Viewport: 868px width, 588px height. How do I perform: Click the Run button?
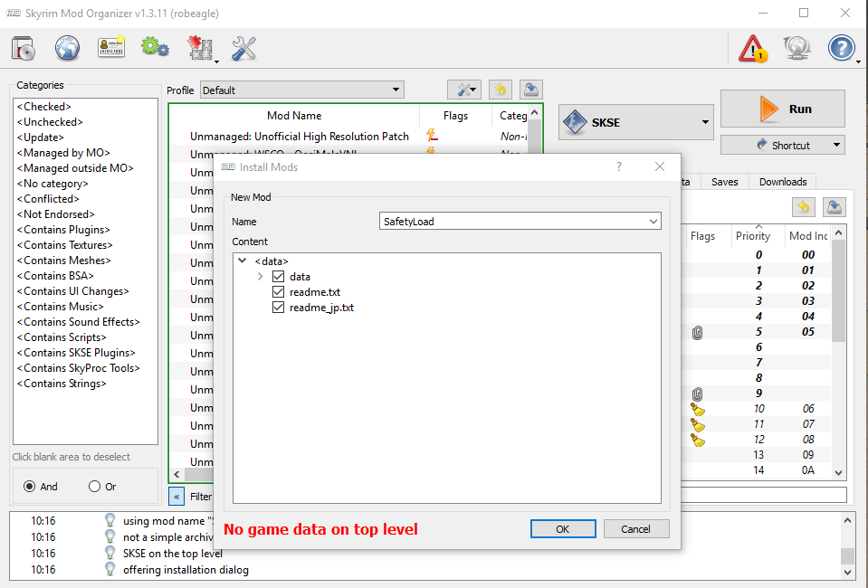click(x=783, y=109)
